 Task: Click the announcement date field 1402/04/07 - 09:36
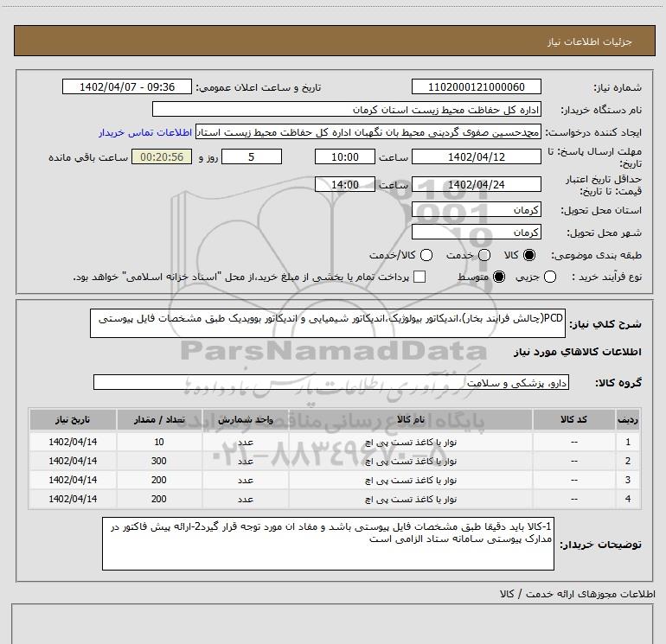tap(127, 86)
